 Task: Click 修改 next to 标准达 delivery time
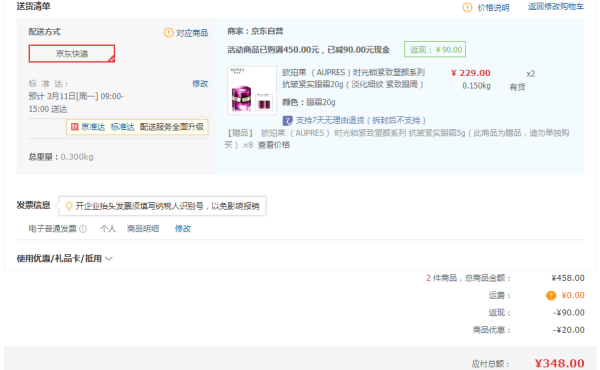[x=200, y=83]
